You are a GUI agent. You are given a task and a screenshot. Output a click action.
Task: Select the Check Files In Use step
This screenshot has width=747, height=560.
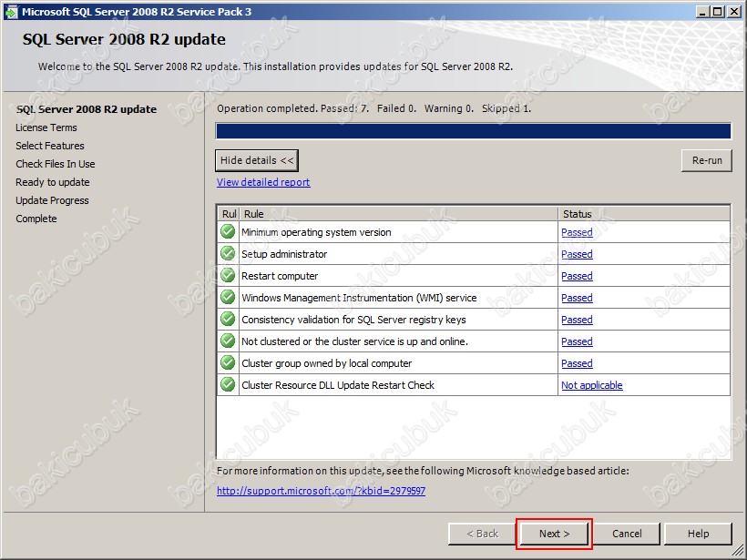click(x=56, y=164)
